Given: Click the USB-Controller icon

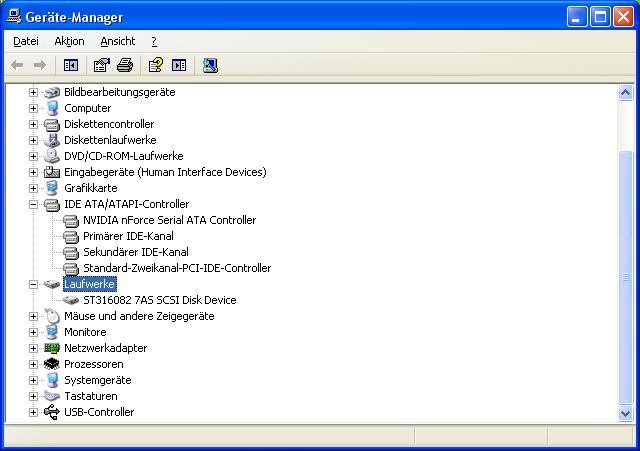Looking at the screenshot, I should tap(52, 412).
